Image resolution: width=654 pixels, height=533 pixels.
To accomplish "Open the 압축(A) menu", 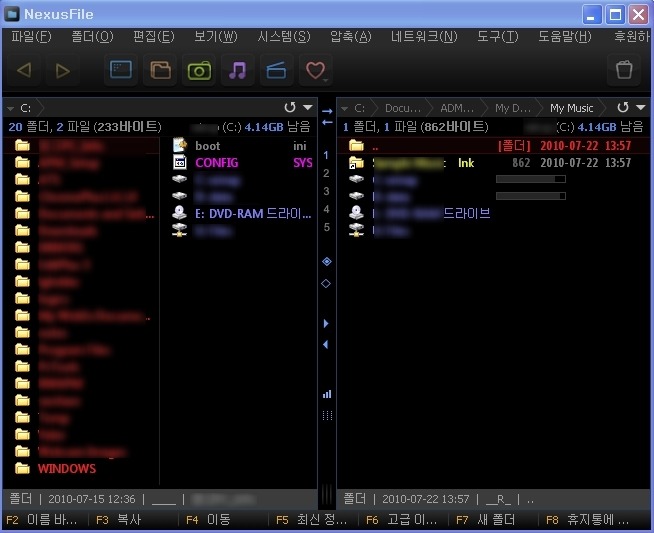I will tap(349, 37).
